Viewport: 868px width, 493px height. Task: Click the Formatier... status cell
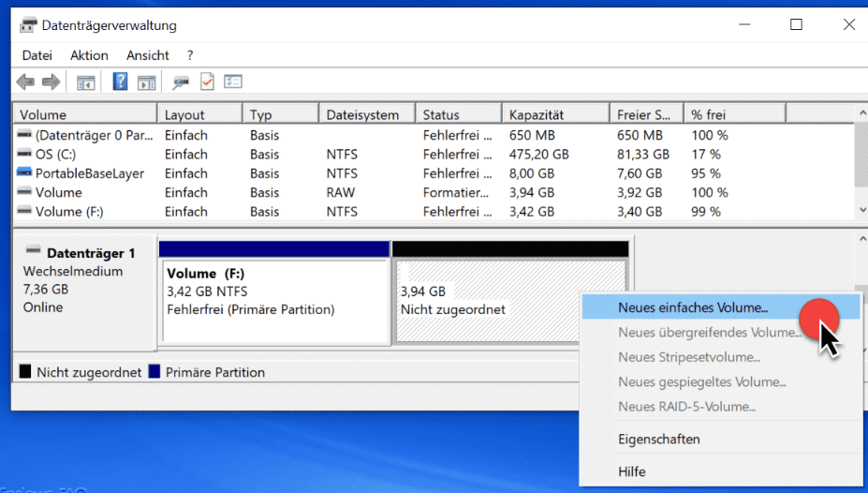[x=456, y=192]
